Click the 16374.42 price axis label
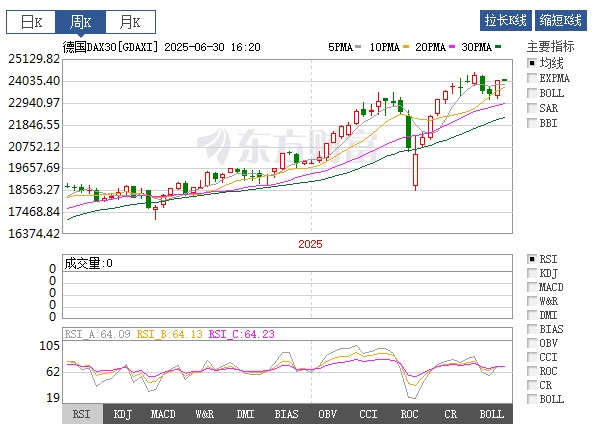This screenshot has height=433, width=596. point(34,233)
